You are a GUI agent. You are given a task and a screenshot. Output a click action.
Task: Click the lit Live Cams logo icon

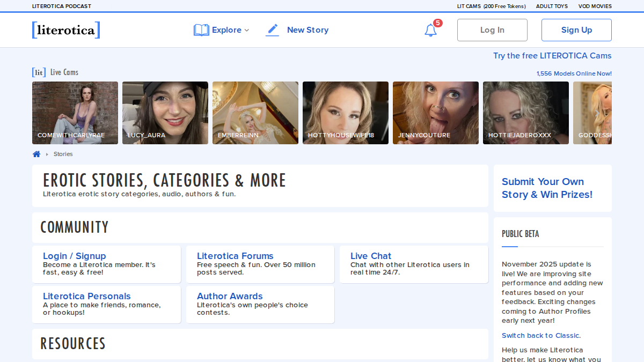click(x=39, y=72)
